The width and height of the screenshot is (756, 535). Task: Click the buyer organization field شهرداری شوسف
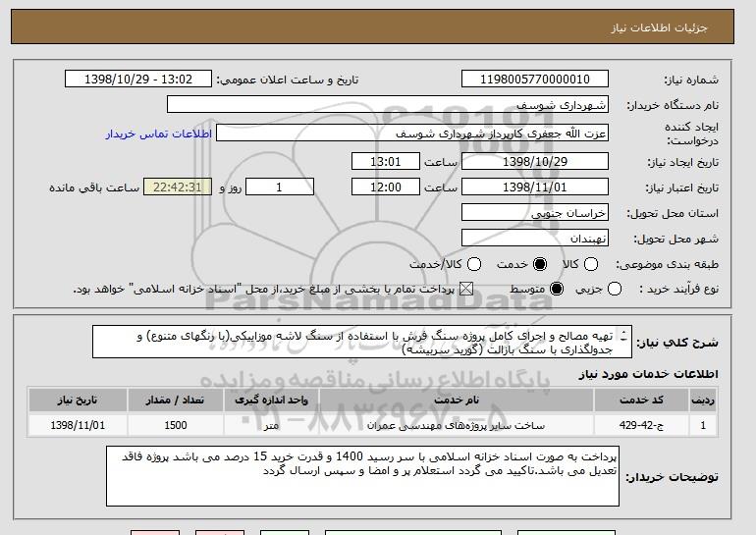(x=388, y=105)
